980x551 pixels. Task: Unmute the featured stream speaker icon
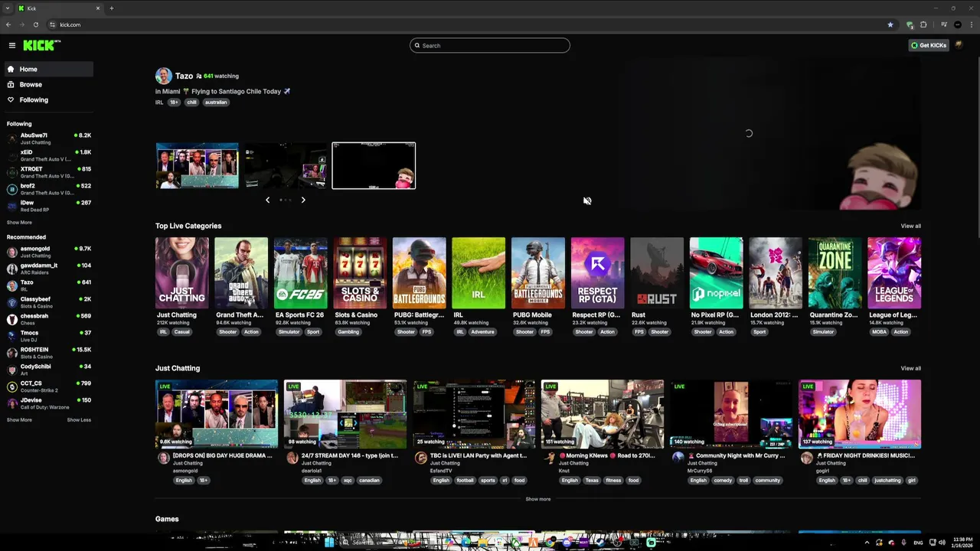[x=587, y=201]
